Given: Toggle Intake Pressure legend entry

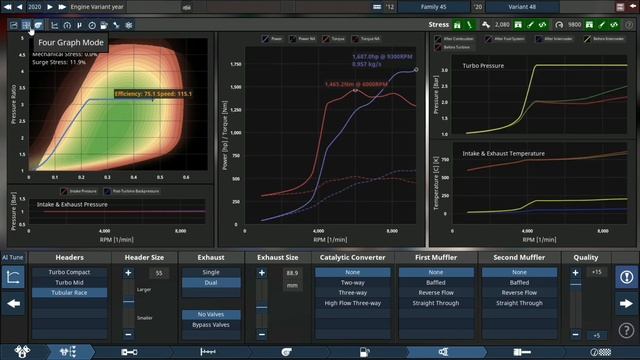Looking at the screenshot, I should [79, 191].
